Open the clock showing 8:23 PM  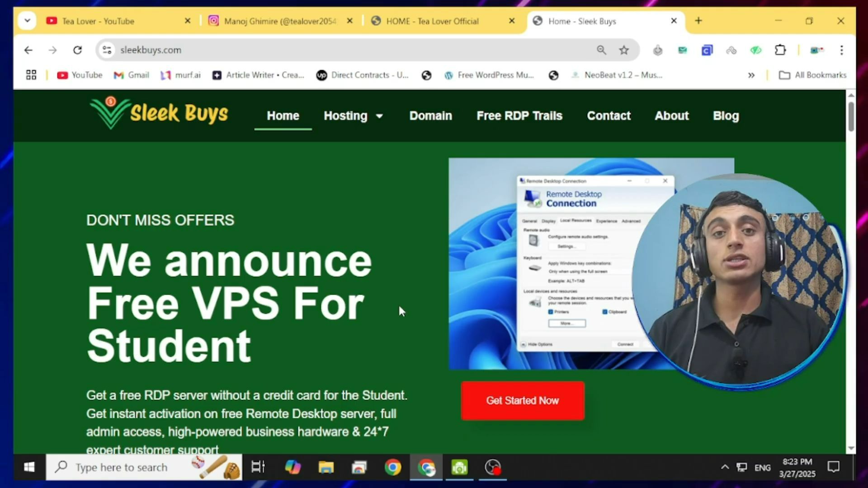coord(797,468)
